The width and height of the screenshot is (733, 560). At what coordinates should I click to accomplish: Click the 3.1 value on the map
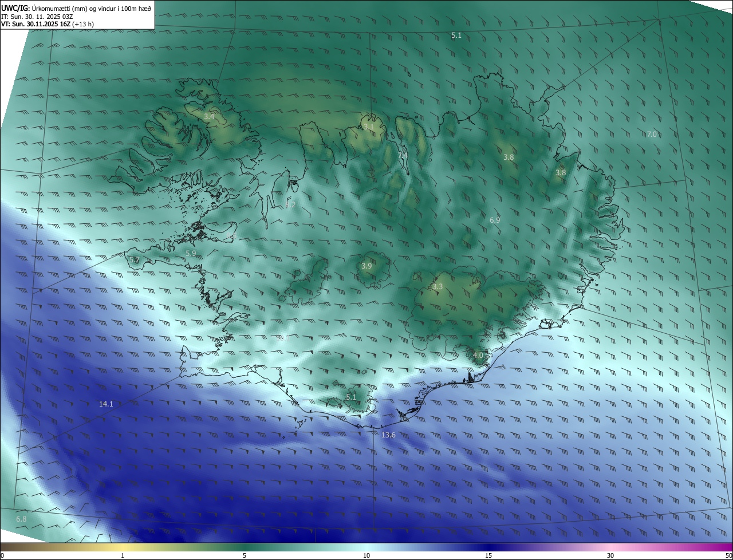coord(369,127)
